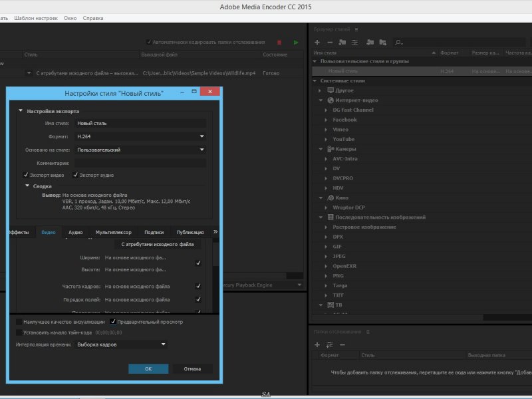
Task: Open the watch folders panel menu icon
Action: [x=368, y=332]
